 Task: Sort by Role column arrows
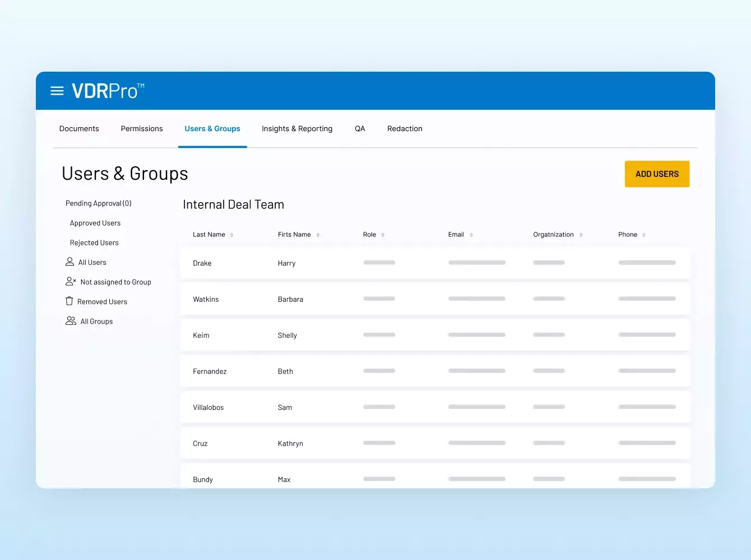(x=383, y=235)
